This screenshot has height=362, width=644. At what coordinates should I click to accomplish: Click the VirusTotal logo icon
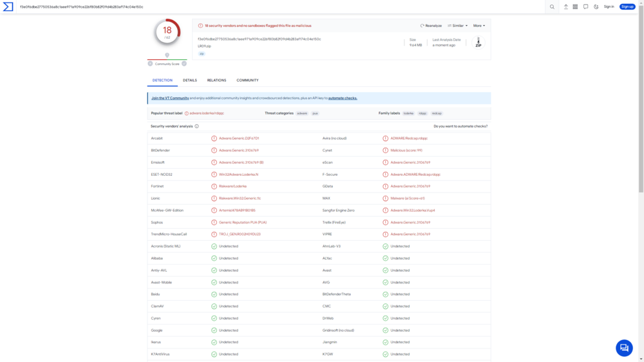pyautogui.click(x=8, y=7)
